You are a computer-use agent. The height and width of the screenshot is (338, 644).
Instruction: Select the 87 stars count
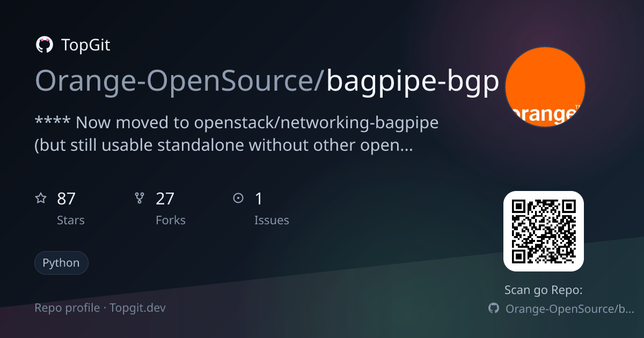pyautogui.click(x=66, y=199)
